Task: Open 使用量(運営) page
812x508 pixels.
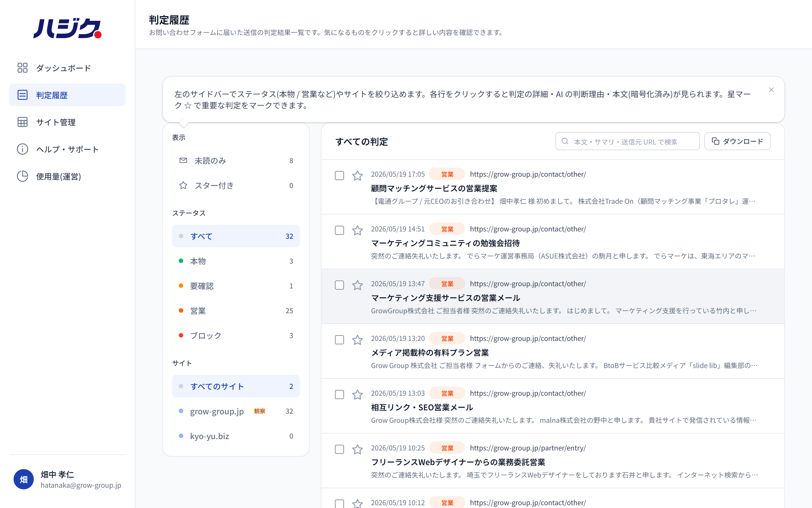Action: pyautogui.click(x=67, y=176)
